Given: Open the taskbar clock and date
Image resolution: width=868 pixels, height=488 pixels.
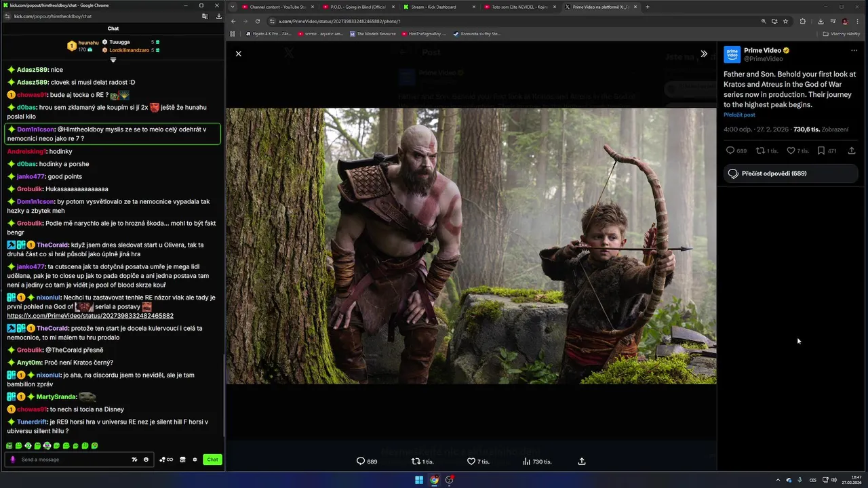Looking at the screenshot, I should point(851,480).
